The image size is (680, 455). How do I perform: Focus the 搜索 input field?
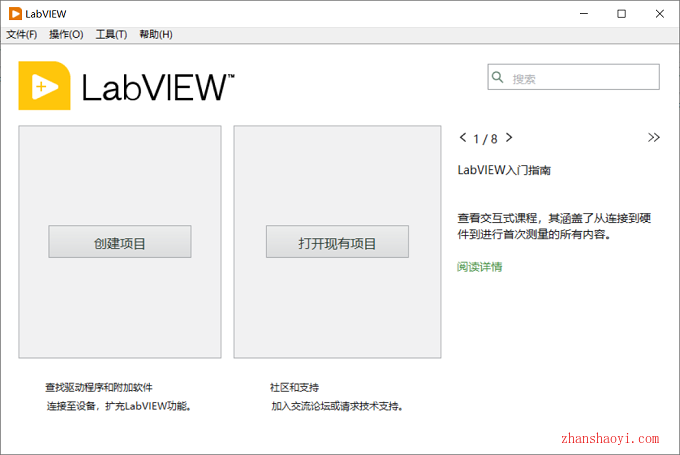click(573, 77)
